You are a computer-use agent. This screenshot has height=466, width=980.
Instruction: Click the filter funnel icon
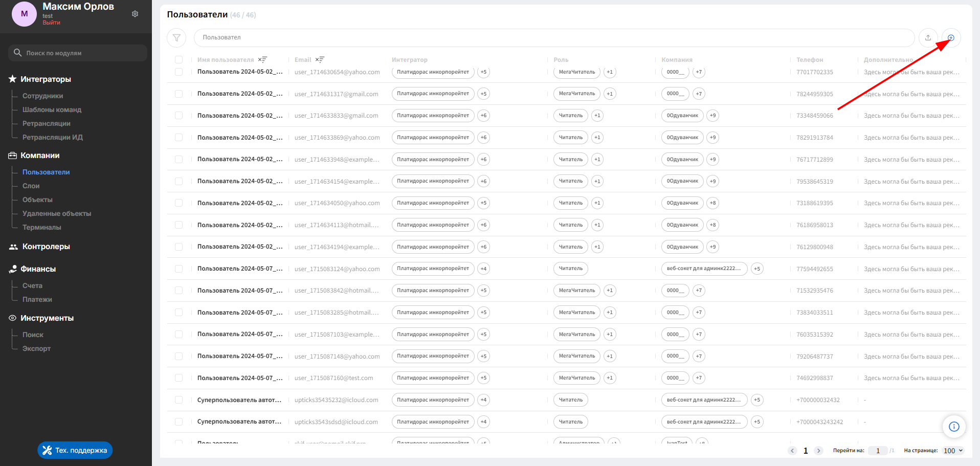click(x=176, y=37)
